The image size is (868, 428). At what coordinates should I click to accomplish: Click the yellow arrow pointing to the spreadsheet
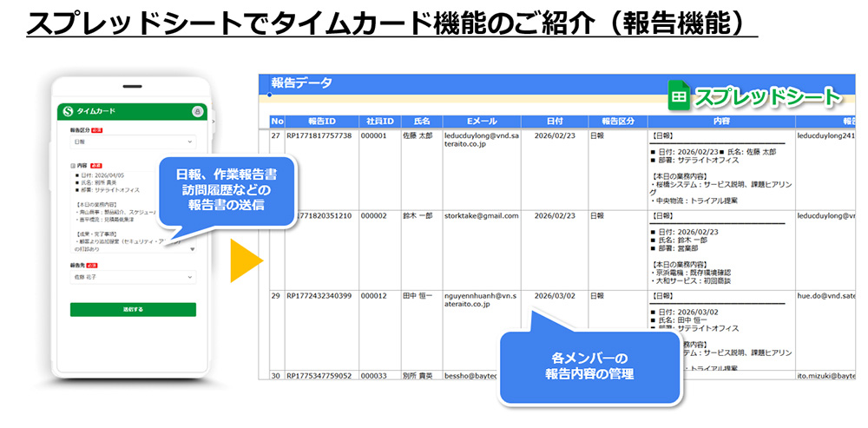pyautogui.click(x=245, y=260)
